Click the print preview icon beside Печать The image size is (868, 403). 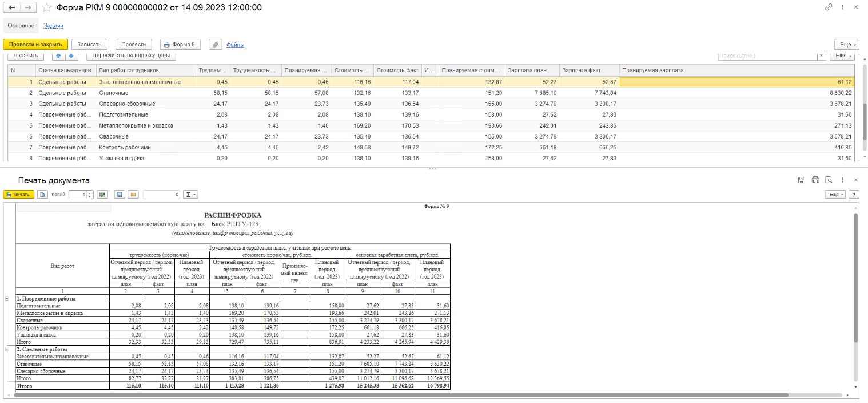(42, 195)
